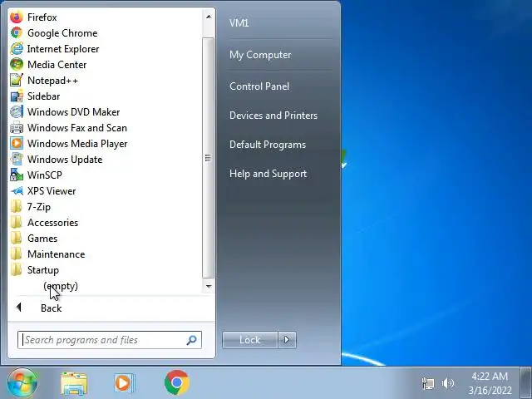
Task: Open the arrow menu next to Lock
Action: point(287,340)
